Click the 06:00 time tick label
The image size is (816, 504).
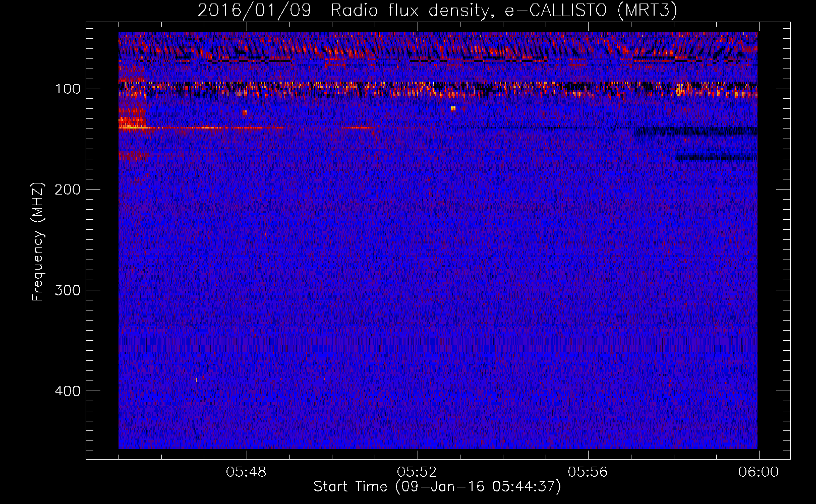tap(759, 472)
